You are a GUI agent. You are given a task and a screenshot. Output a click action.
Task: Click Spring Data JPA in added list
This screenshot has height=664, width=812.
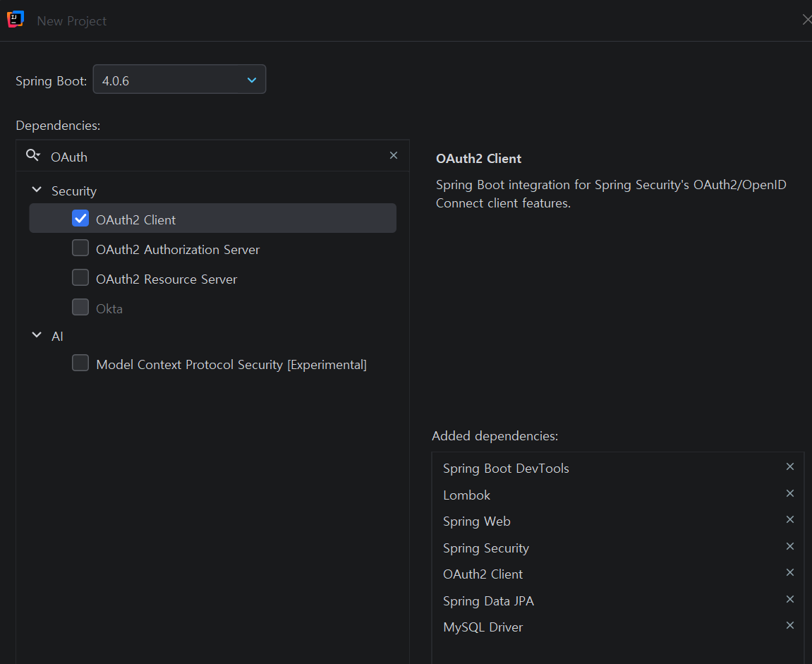[488, 600]
